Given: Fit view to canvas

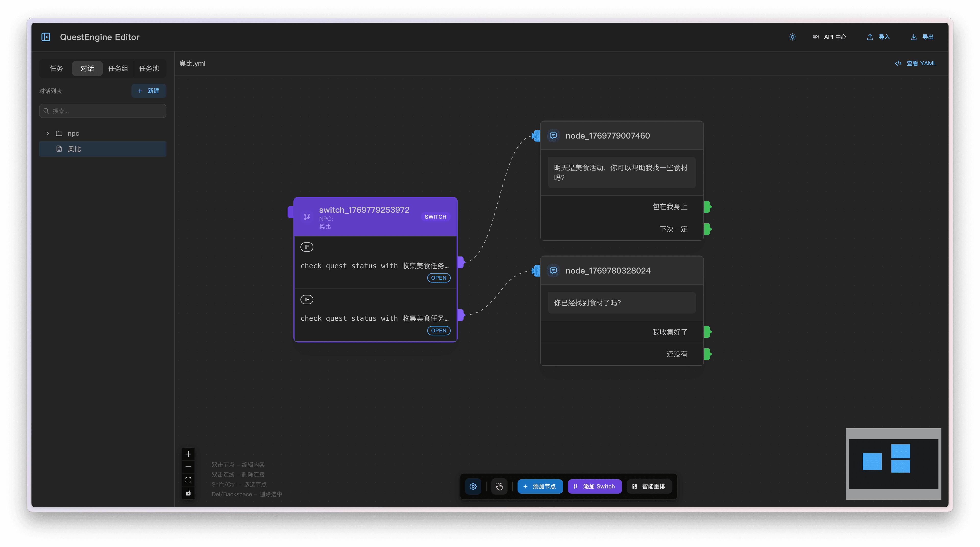Looking at the screenshot, I should [x=188, y=480].
